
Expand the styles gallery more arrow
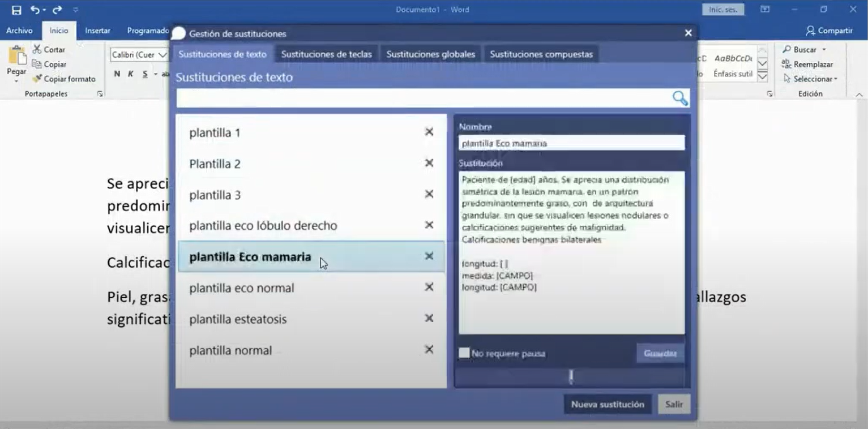[x=763, y=76]
